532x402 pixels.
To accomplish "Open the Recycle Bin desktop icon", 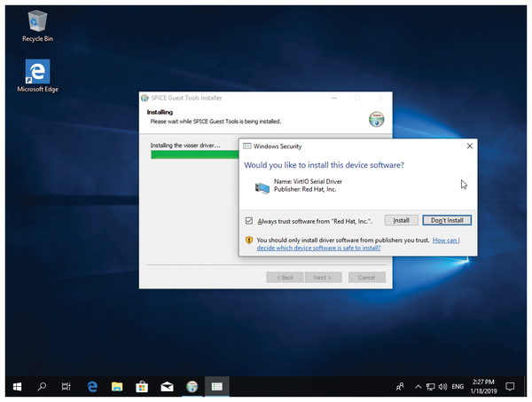I will click(x=37, y=26).
